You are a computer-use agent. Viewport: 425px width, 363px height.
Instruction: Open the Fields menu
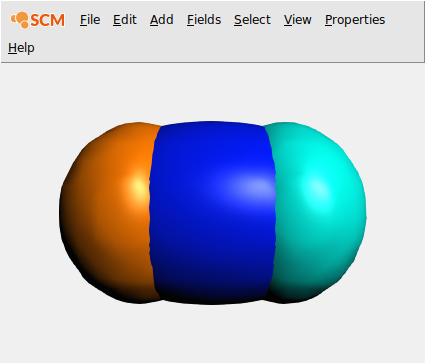tap(204, 20)
